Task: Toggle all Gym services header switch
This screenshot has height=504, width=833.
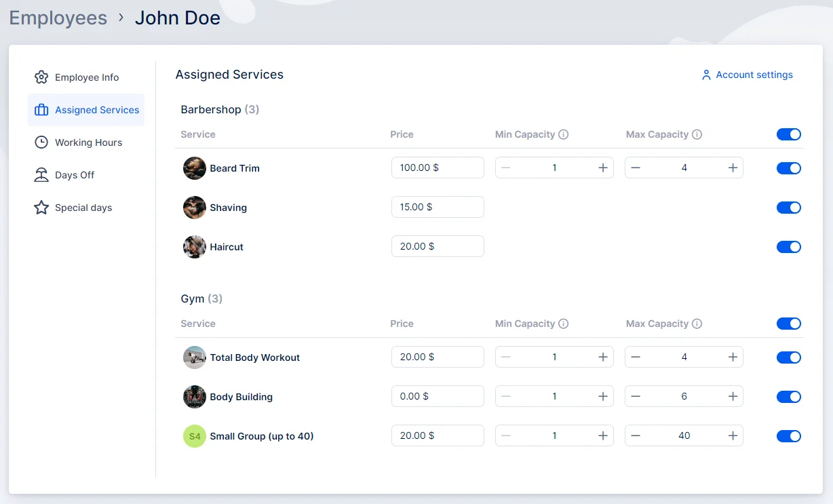Action: [x=788, y=324]
